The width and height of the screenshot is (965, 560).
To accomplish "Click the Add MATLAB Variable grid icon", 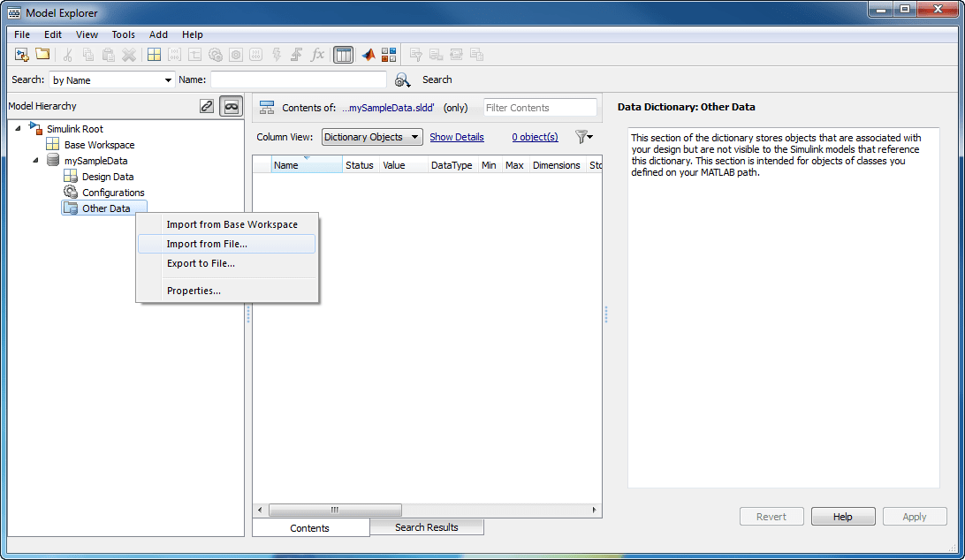I will pyautogui.click(x=154, y=55).
